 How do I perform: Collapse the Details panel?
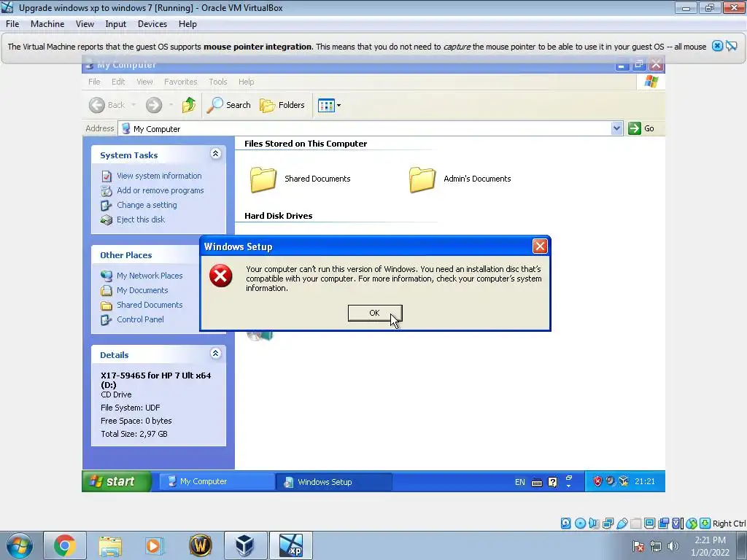[x=215, y=354]
